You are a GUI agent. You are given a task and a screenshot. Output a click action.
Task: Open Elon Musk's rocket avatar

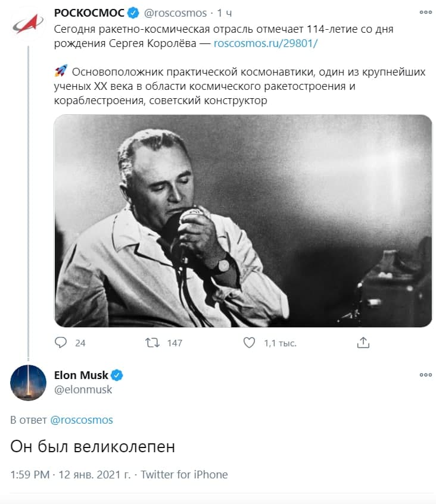pyautogui.click(x=28, y=383)
